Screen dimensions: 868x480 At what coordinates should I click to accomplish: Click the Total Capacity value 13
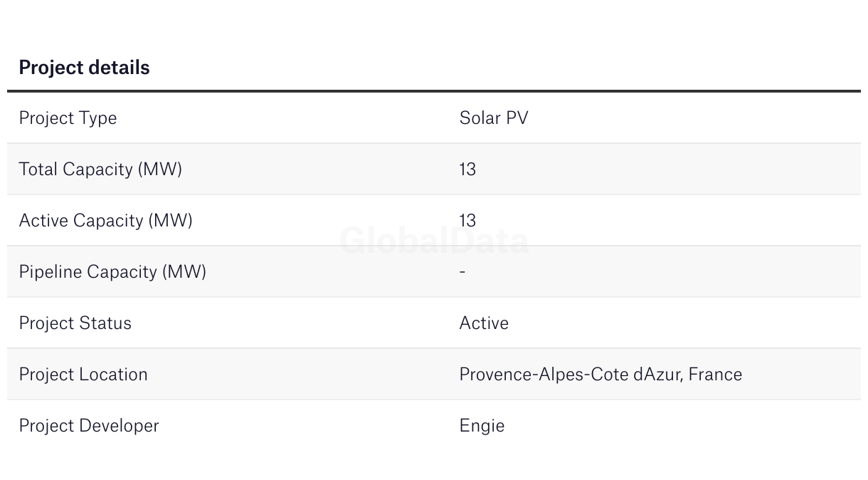coord(467,169)
